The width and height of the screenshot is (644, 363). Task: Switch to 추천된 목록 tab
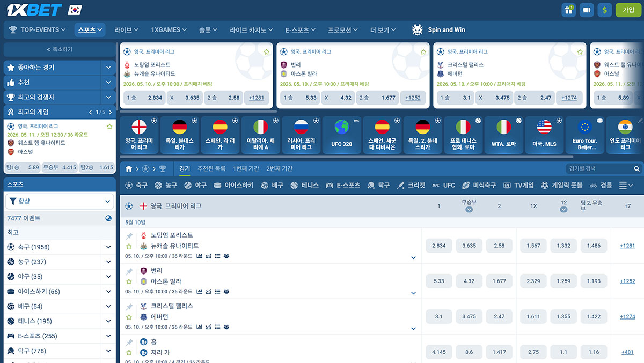click(211, 168)
